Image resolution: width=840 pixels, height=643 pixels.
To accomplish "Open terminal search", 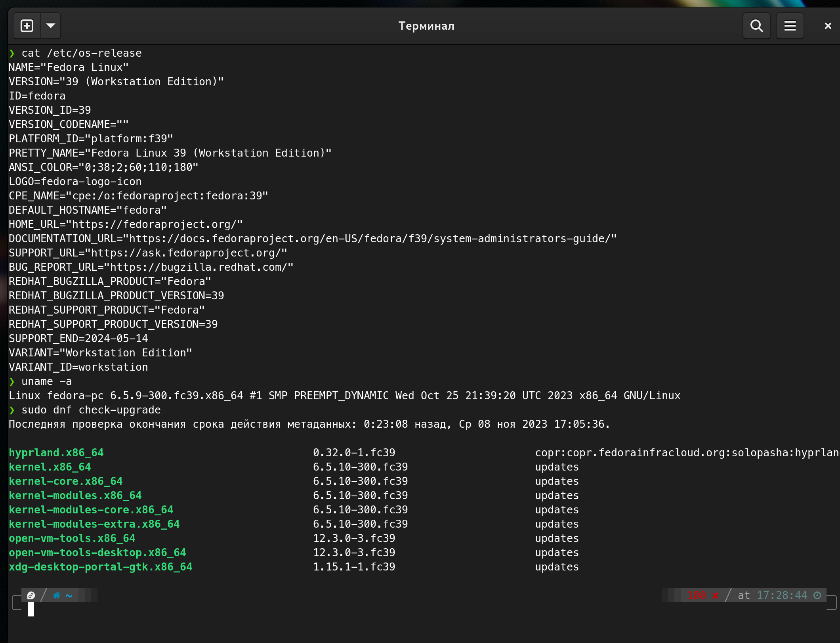I will pos(756,26).
